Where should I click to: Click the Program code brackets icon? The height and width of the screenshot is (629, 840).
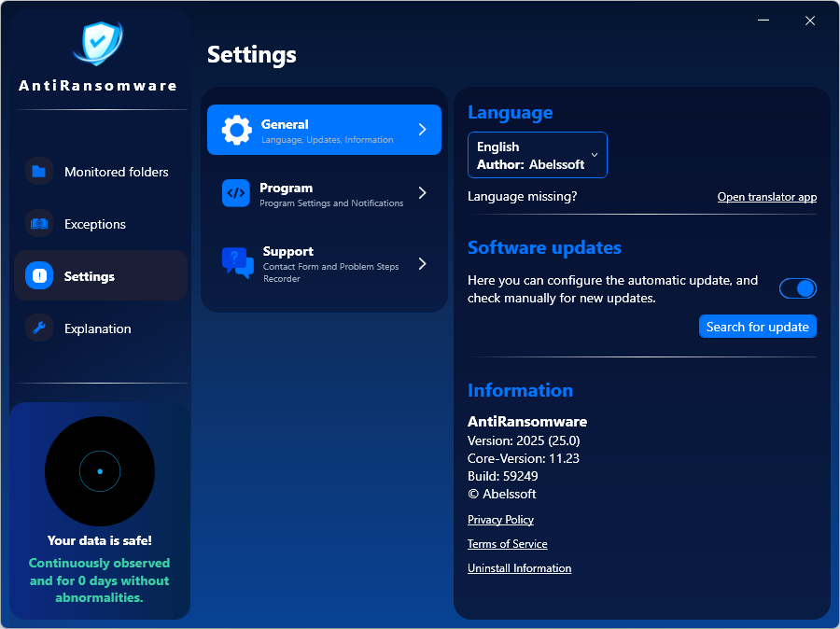coord(236,193)
